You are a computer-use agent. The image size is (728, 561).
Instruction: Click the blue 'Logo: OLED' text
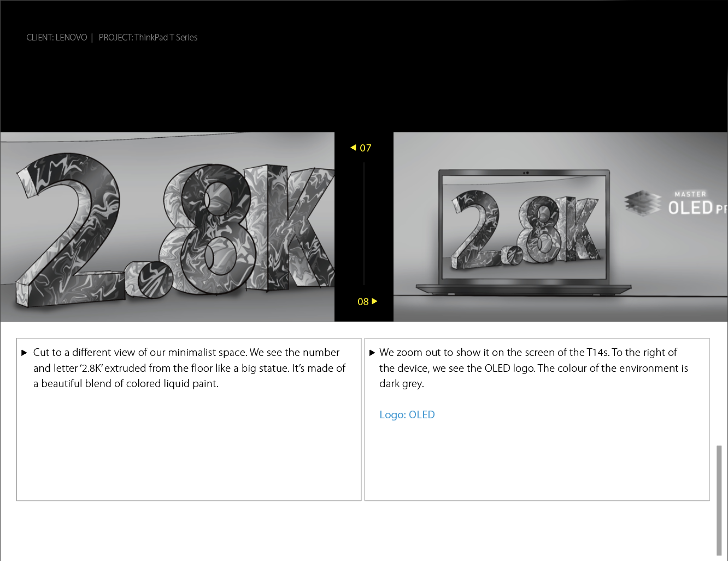[x=407, y=415]
